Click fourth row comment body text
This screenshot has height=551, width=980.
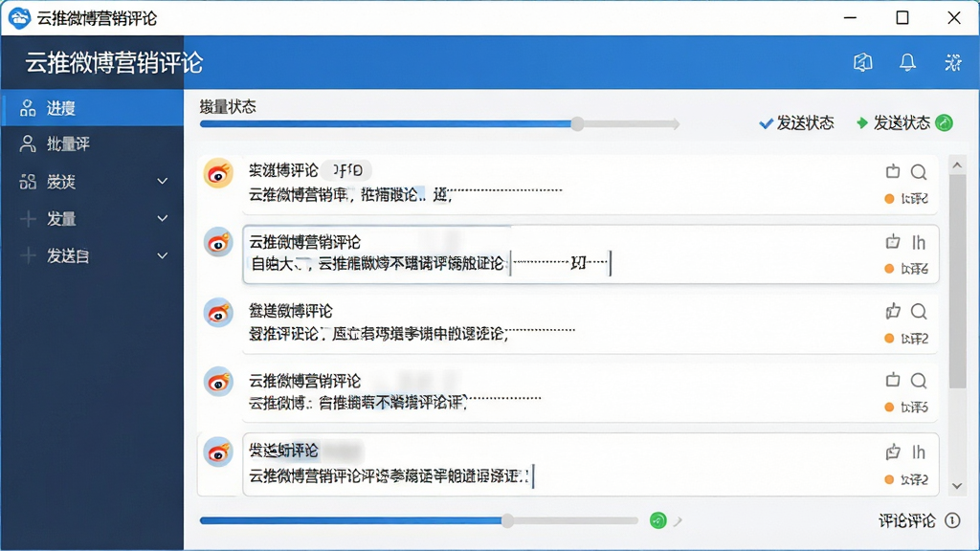[x=358, y=403]
